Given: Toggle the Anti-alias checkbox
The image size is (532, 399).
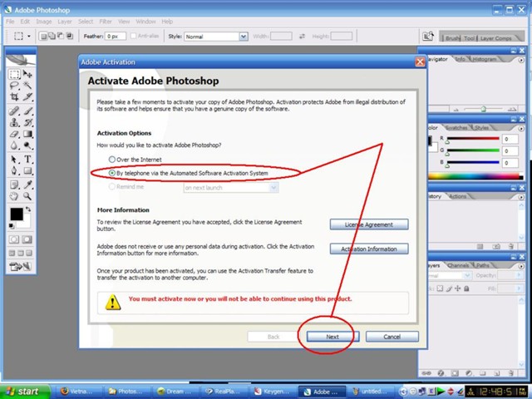Looking at the screenshot, I should coord(133,36).
